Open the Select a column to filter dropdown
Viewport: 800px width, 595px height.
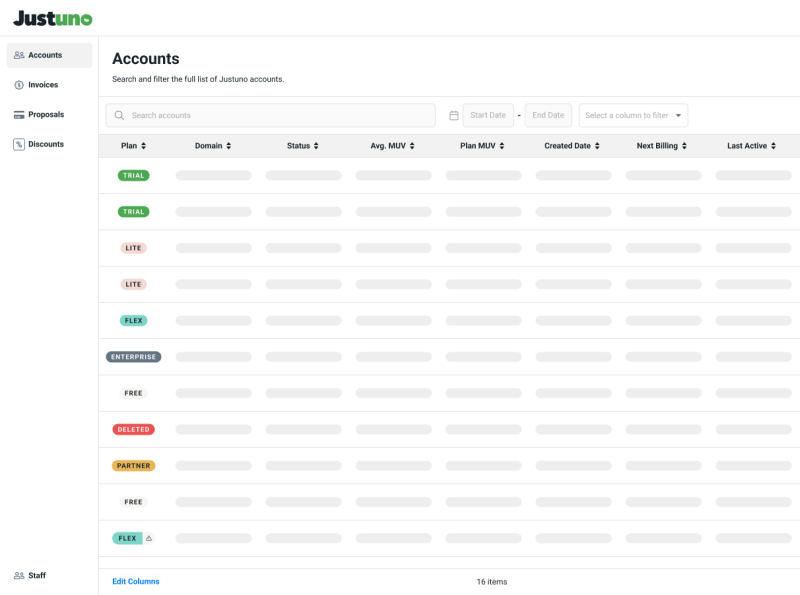click(x=633, y=115)
